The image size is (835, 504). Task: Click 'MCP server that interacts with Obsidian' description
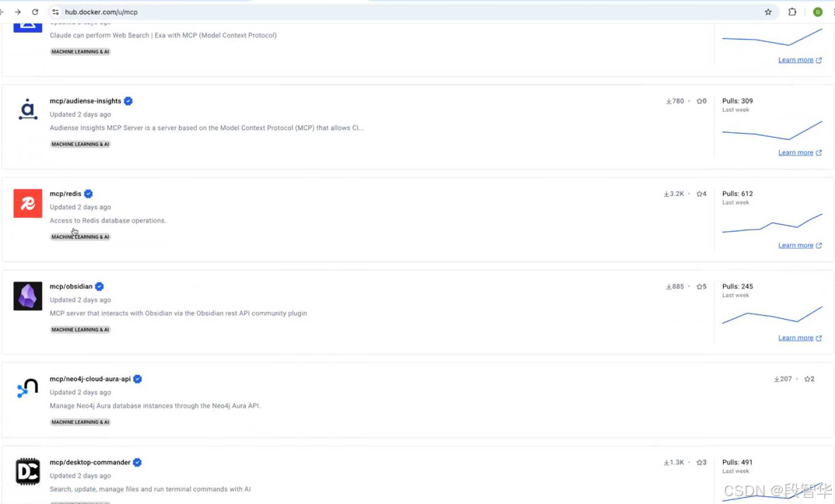coord(178,313)
